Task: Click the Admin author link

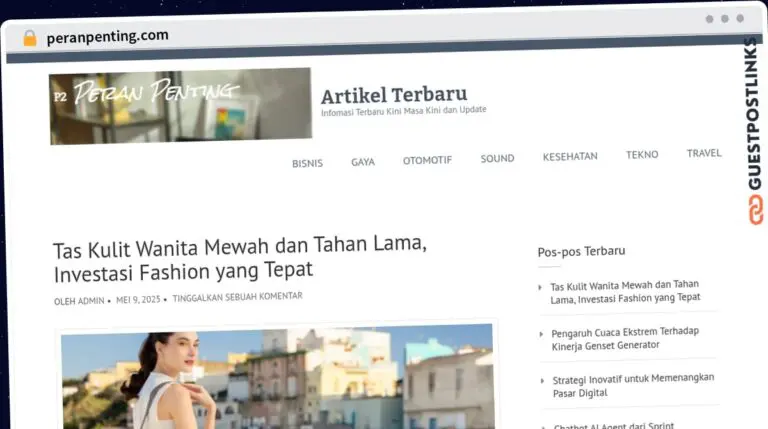Action: click(x=90, y=301)
